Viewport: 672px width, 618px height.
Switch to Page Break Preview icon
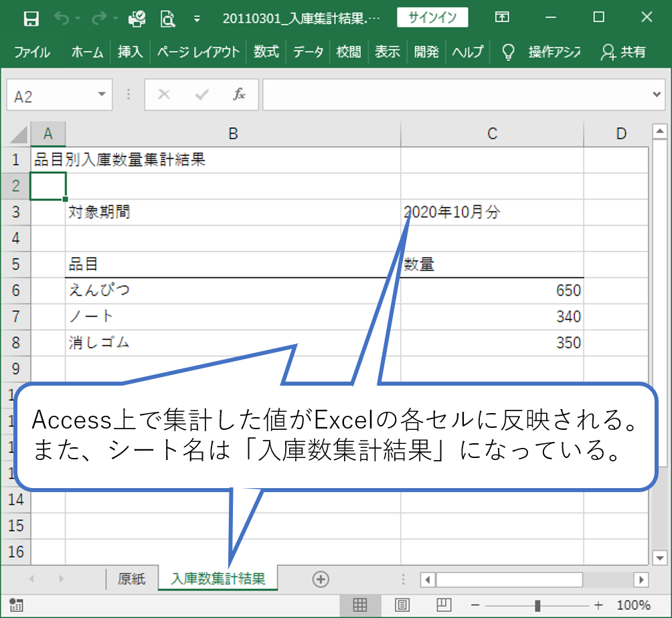[x=444, y=605]
